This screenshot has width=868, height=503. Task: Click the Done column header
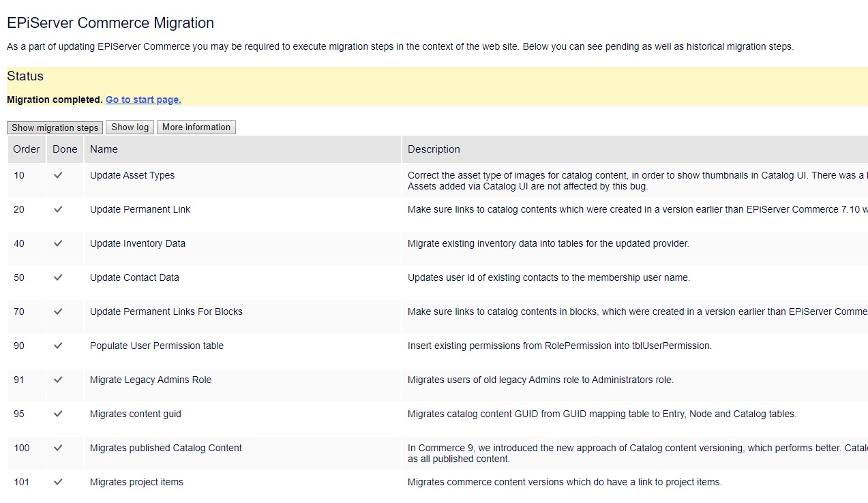click(65, 149)
